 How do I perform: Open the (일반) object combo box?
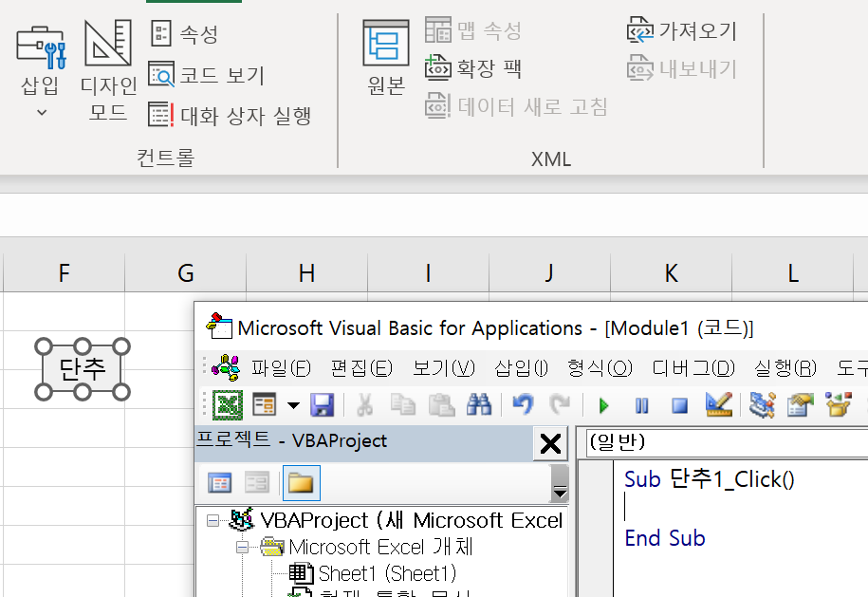(x=727, y=442)
